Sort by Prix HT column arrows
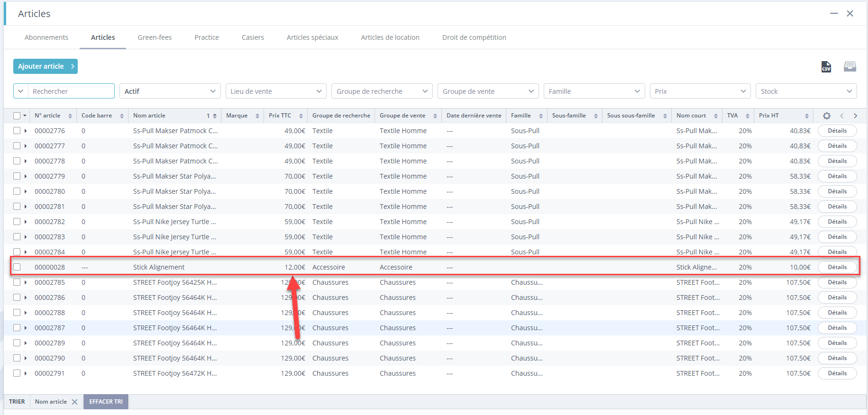 click(807, 116)
